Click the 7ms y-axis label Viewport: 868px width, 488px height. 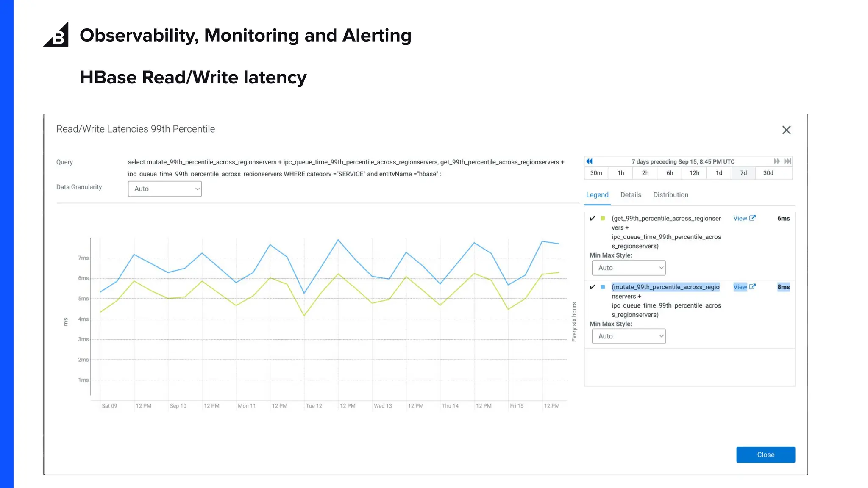coord(83,258)
